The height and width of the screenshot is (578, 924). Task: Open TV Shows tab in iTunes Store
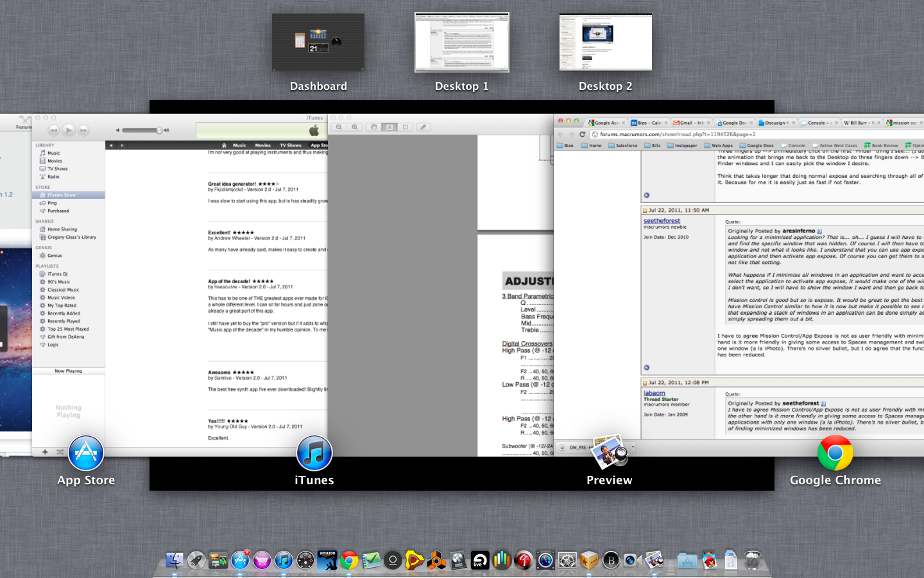click(290, 145)
